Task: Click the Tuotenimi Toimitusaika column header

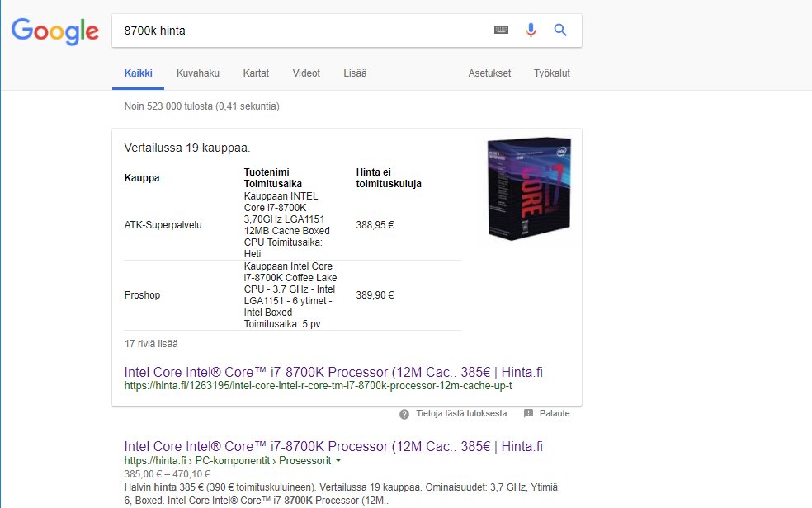Action: (x=273, y=178)
